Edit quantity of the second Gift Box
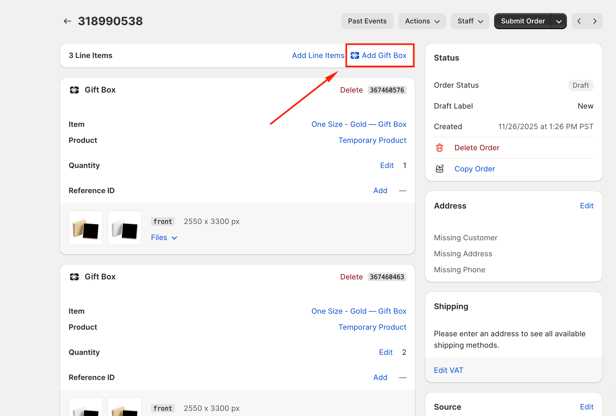This screenshot has width=616, height=416. 385,352
